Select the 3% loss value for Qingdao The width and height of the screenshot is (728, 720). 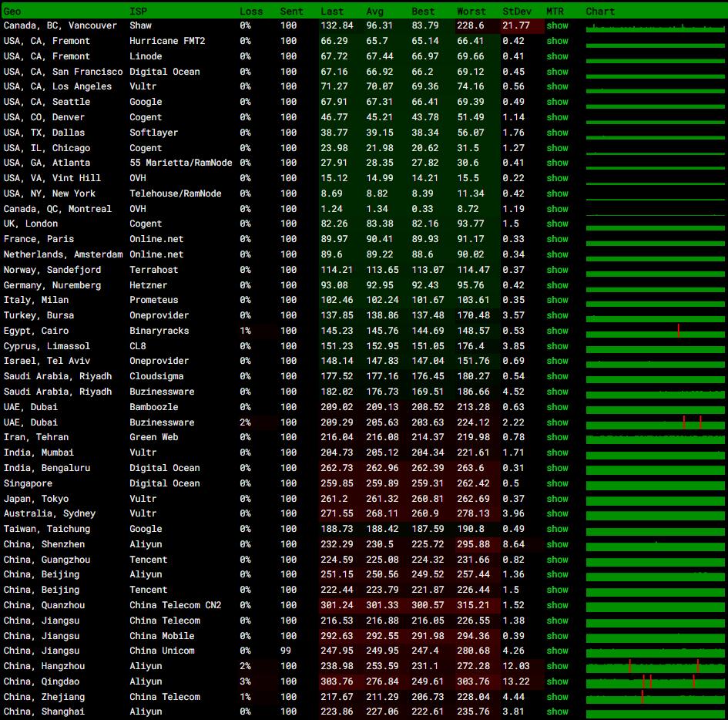click(x=245, y=681)
